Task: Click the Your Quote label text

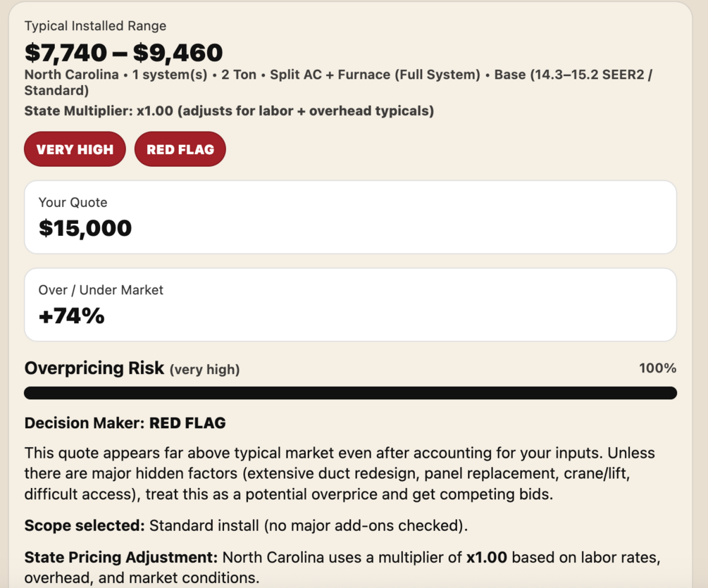Action: [x=73, y=202]
